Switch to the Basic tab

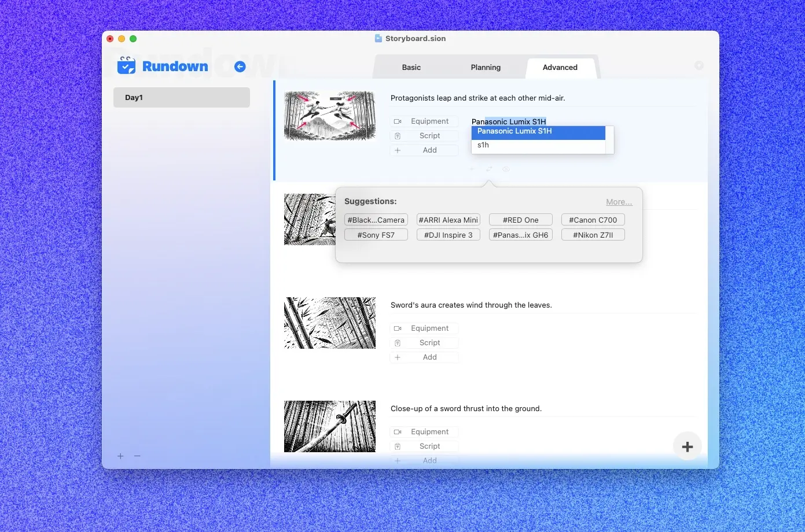411,68
